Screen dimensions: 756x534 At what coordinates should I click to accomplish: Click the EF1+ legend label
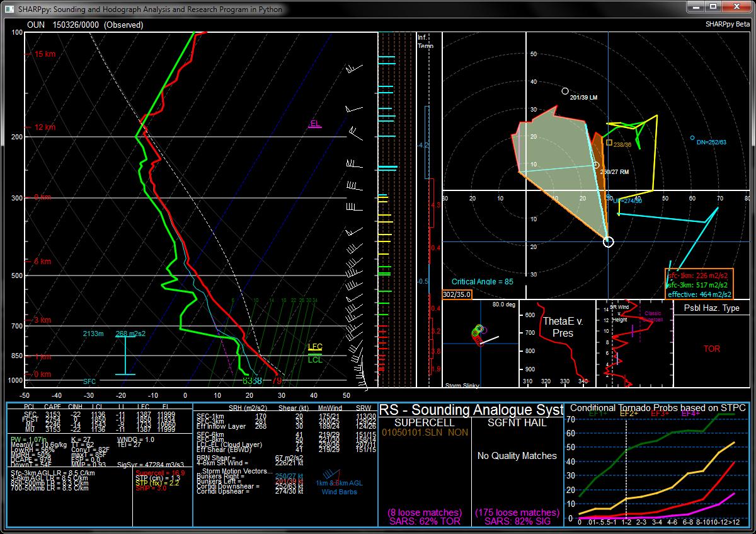pyautogui.click(x=597, y=414)
